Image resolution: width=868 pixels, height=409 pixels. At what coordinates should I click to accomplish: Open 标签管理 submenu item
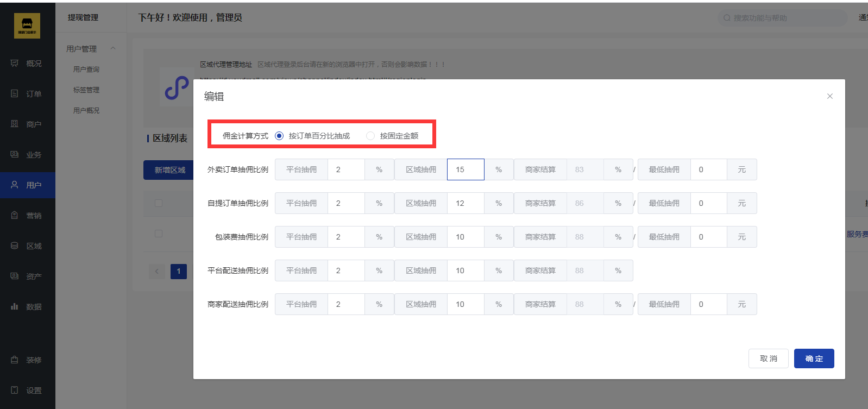[86, 90]
